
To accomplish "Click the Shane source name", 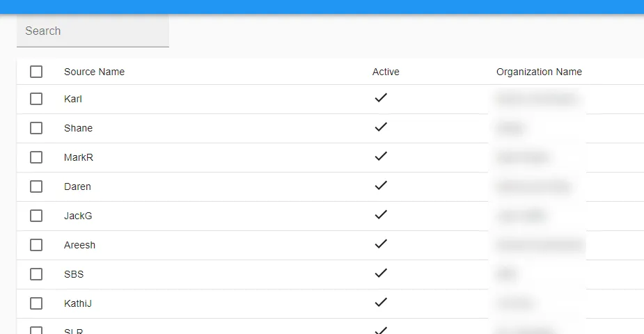I will click(78, 128).
